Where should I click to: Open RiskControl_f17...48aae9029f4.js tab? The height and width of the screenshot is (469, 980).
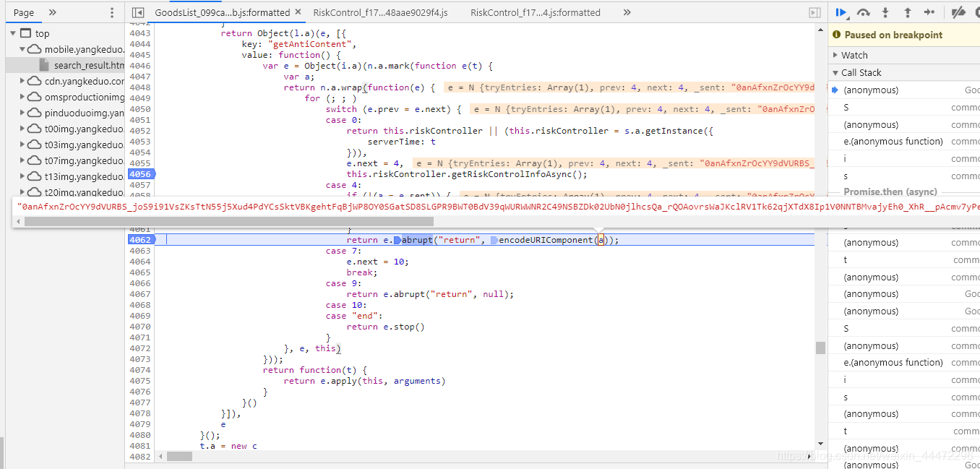(x=380, y=12)
